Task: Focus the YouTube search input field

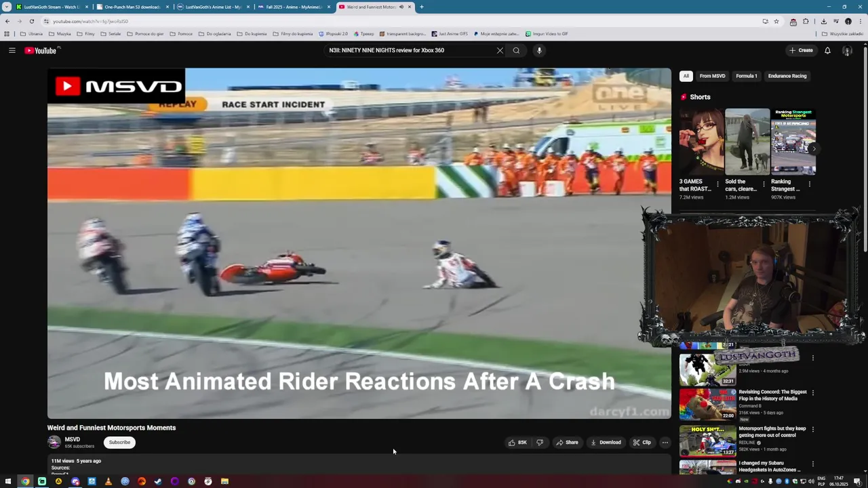Action: pyautogui.click(x=410, y=50)
